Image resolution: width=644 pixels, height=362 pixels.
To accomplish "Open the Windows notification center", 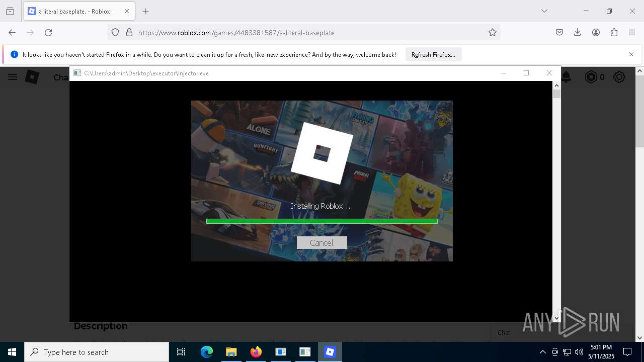I will tap(627, 352).
